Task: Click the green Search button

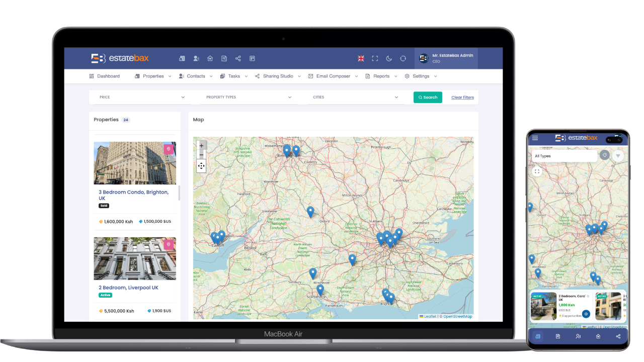Action: (428, 97)
